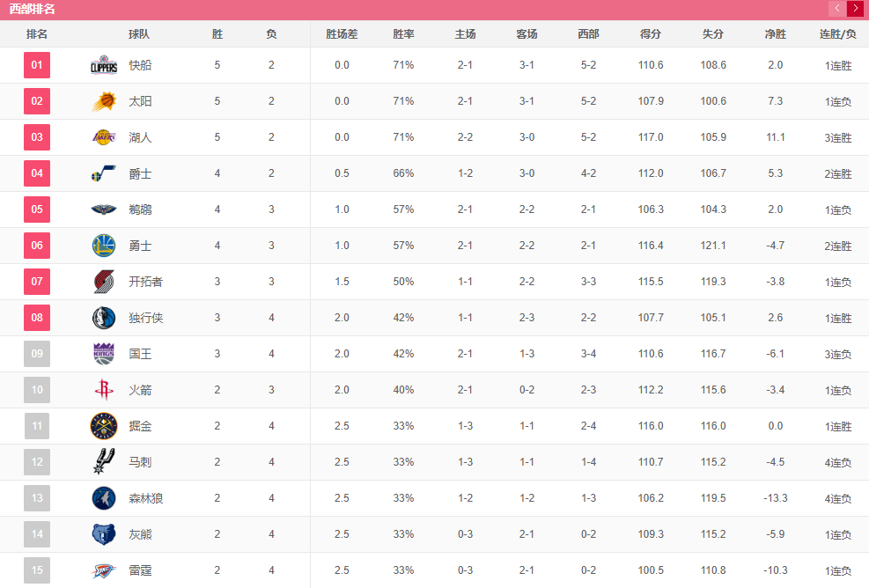869x588 pixels.
Task: Click the 灰熊 team name link
Action: point(140,534)
